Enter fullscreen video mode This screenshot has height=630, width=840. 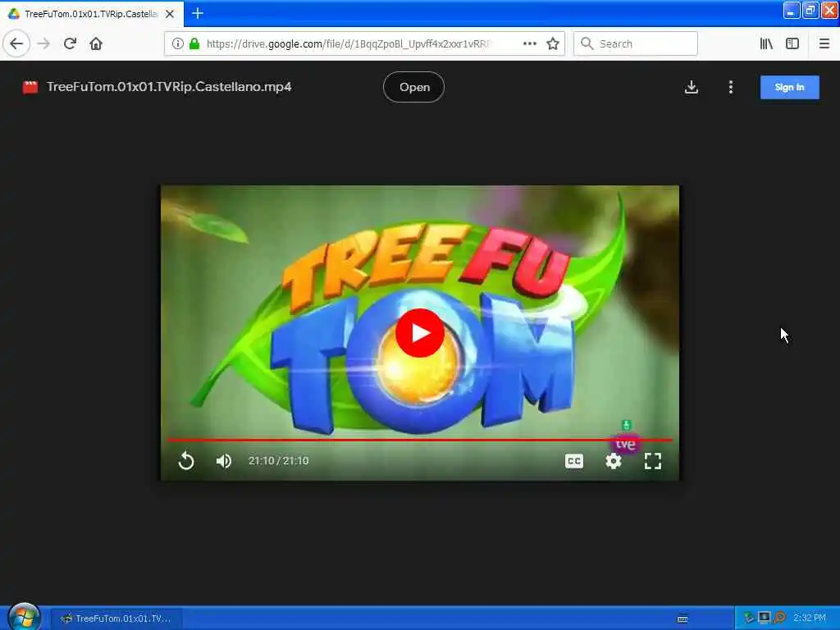click(652, 461)
